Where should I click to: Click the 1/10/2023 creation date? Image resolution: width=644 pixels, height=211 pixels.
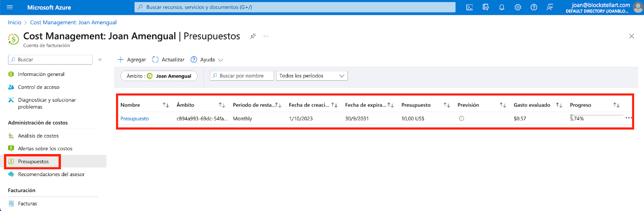301,119
